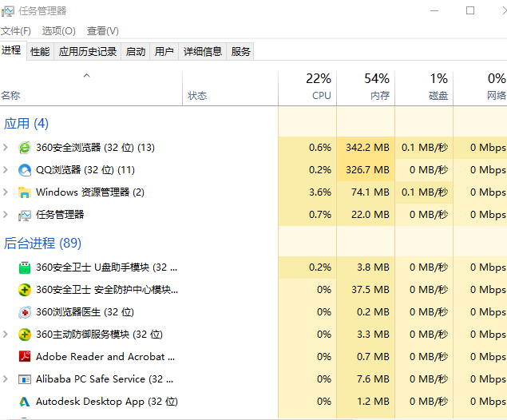
Task: Click the 360安全卫士 U盘助手 icon
Action: click(25, 267)
